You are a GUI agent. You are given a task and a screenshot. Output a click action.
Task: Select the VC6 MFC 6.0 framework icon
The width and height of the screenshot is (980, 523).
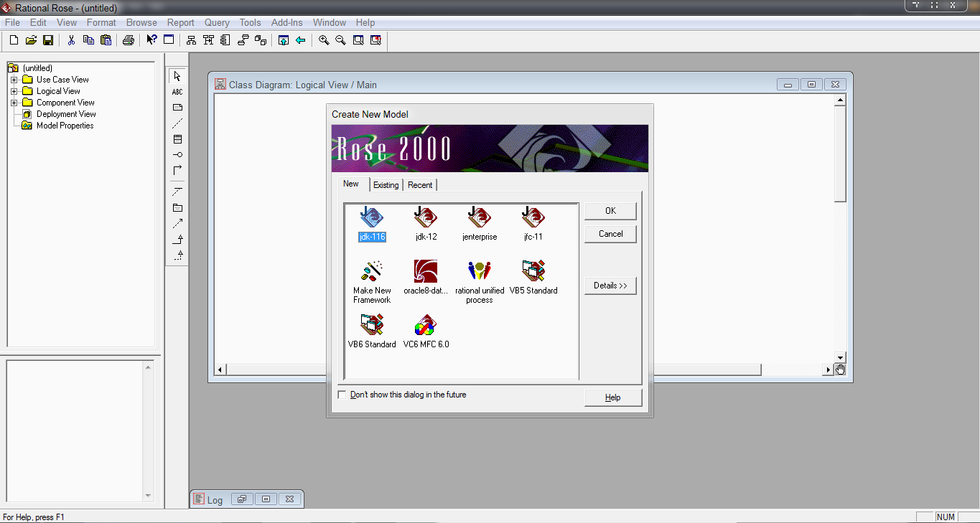(426, 331)
